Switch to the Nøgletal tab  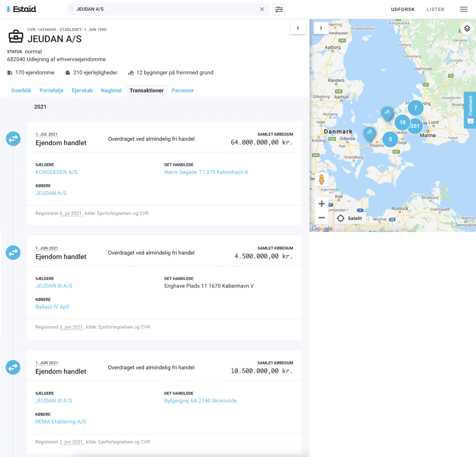pyautogui.click(x=111, y=90)
